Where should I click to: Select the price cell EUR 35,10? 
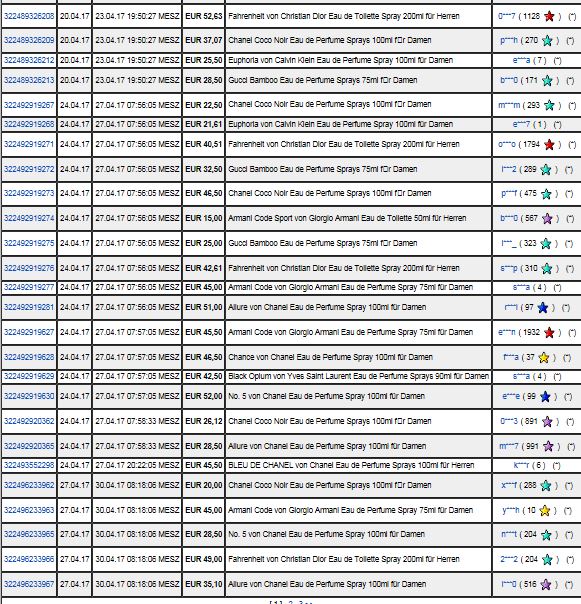point(203,584)
